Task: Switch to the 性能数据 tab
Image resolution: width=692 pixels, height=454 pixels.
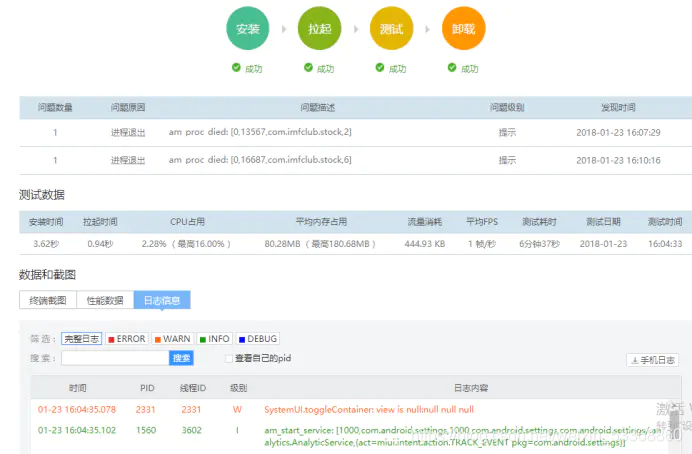Action: click(x=105, y=300)
